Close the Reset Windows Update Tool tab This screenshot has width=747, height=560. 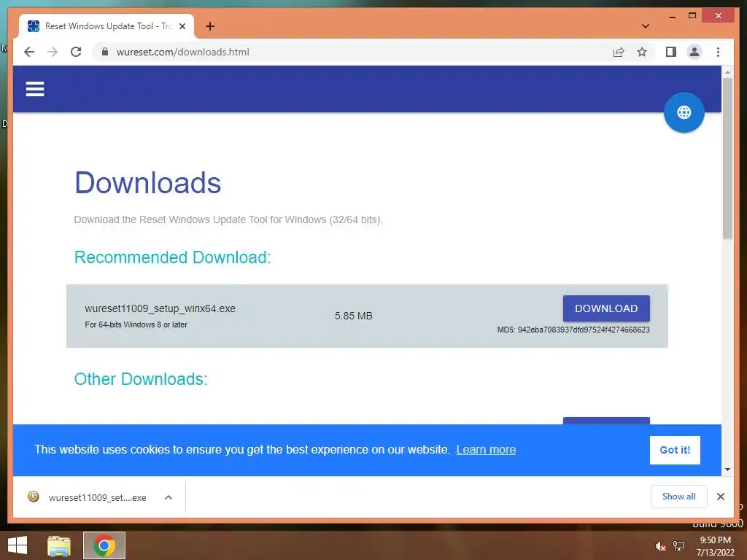click(182, 26)
